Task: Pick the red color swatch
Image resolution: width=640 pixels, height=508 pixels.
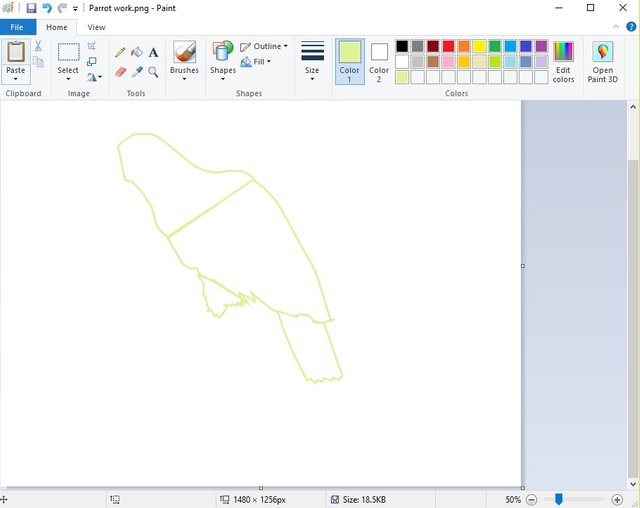Action: (x=448, y=46)
